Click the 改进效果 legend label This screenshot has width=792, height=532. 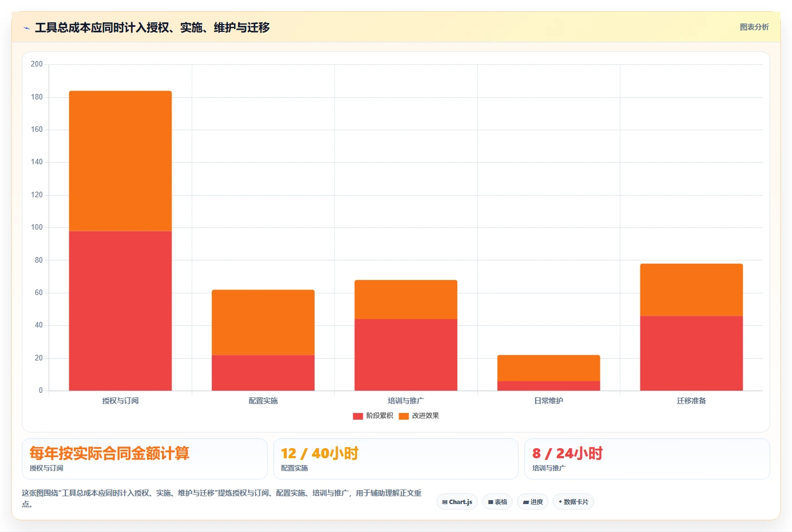425,416
